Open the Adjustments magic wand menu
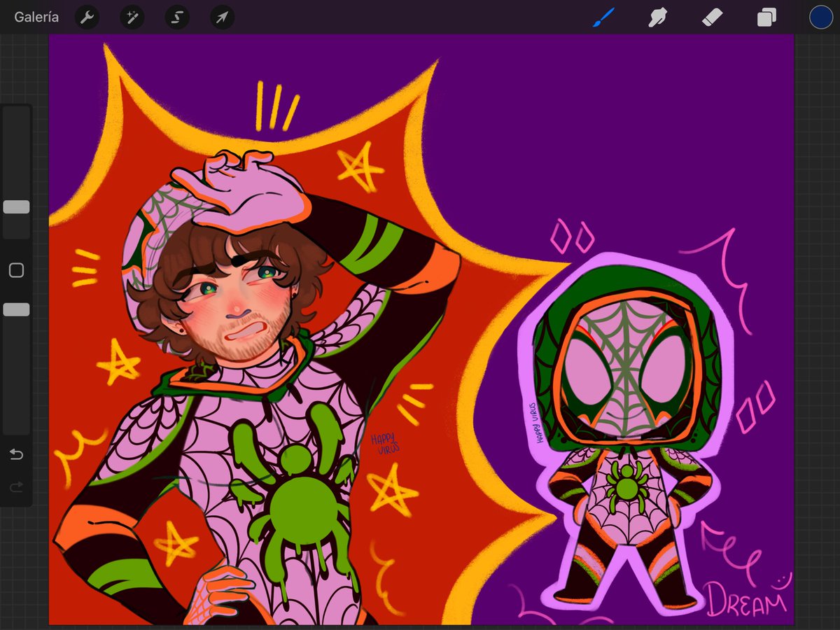The width and height of the screenshot is (840, 630). point(132,17)
